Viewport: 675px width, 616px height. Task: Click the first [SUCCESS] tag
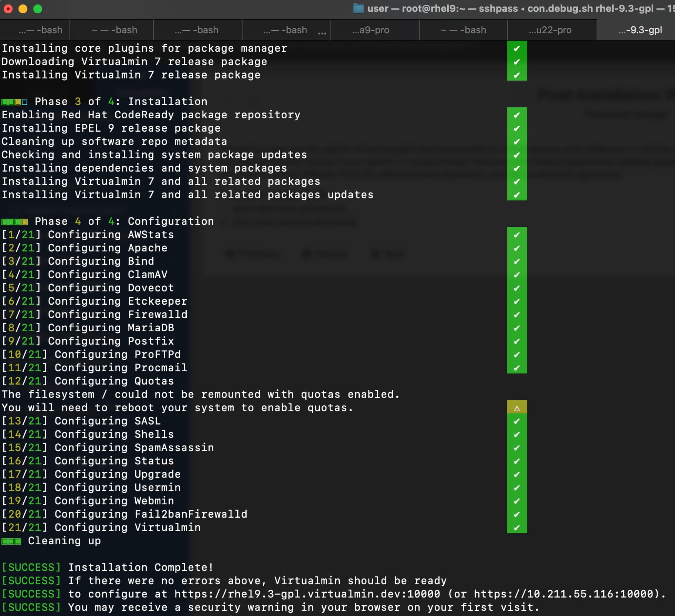(x=31, y=567)
